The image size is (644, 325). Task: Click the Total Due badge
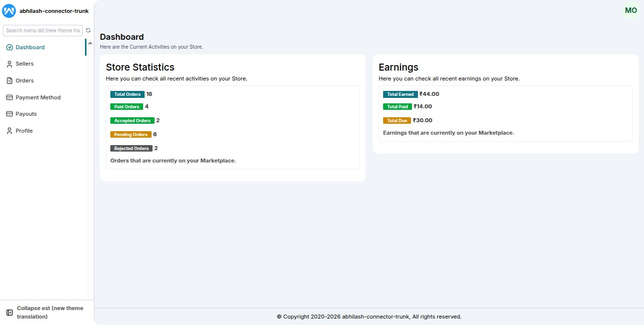coord(397,120)
